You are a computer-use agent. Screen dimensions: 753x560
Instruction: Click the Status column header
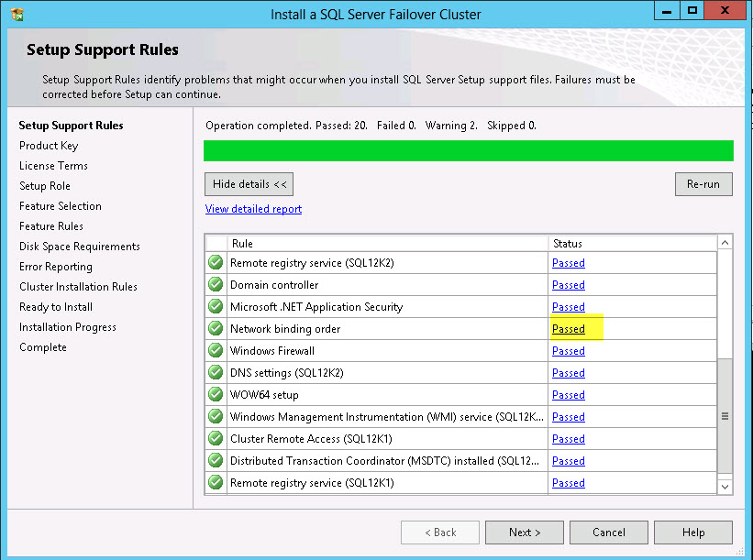point(633,244)
